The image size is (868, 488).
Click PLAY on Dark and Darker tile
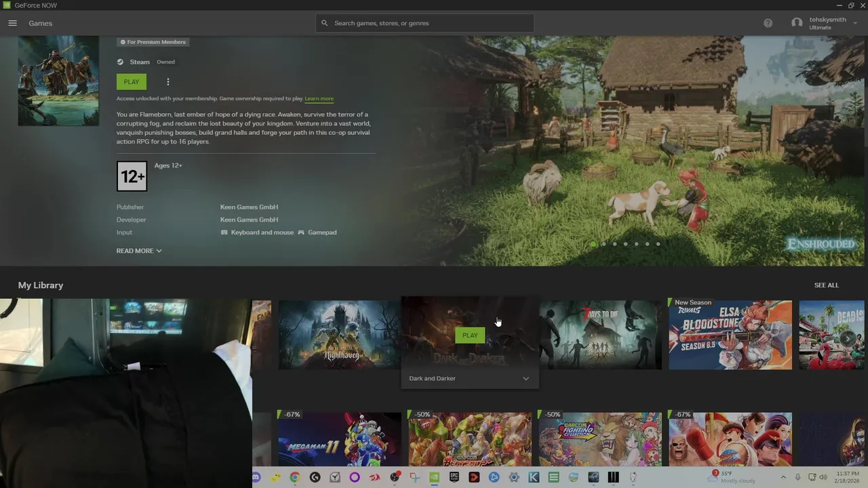(470, 335)
